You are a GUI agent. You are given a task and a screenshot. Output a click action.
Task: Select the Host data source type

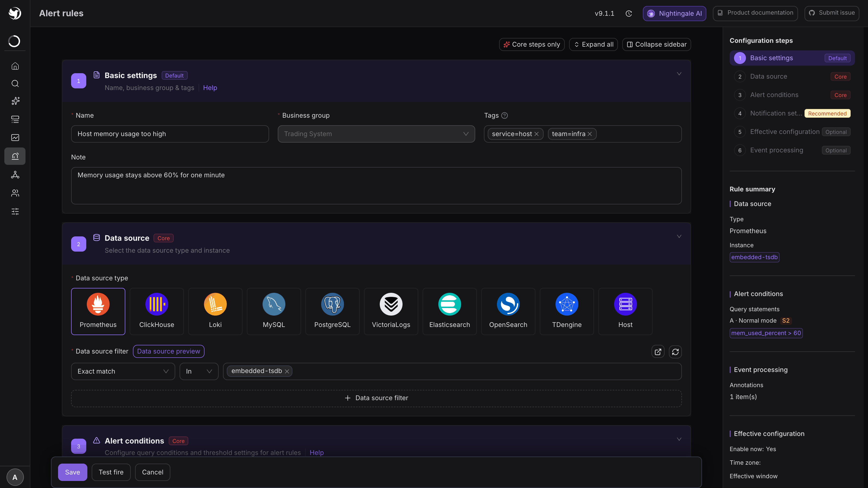[626, 311]
